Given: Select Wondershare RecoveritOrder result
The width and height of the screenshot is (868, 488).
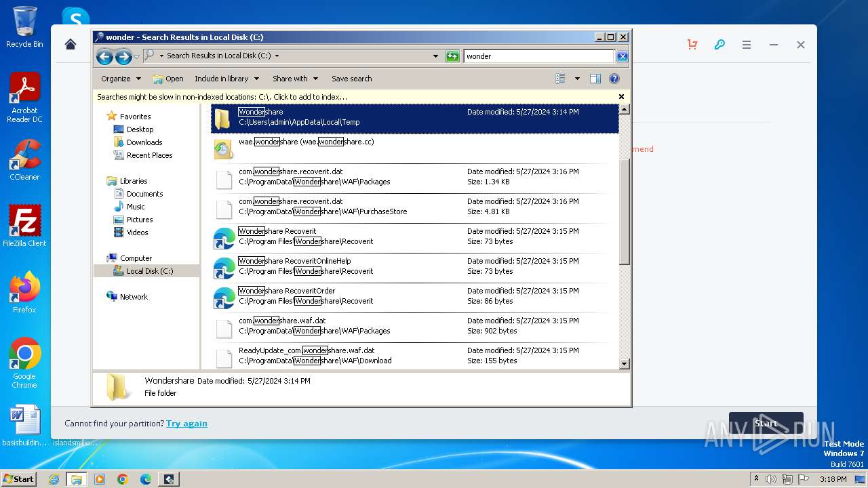Looking at the screenshot, I should 415,298.
